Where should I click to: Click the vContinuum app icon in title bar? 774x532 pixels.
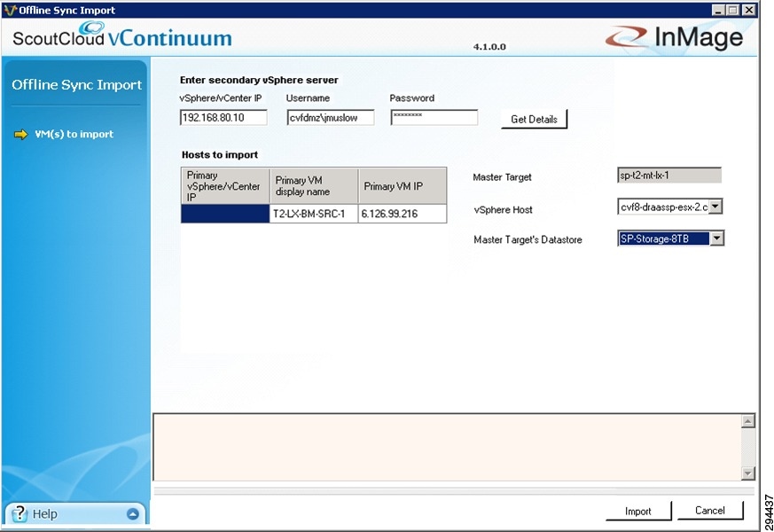point(10,10)
